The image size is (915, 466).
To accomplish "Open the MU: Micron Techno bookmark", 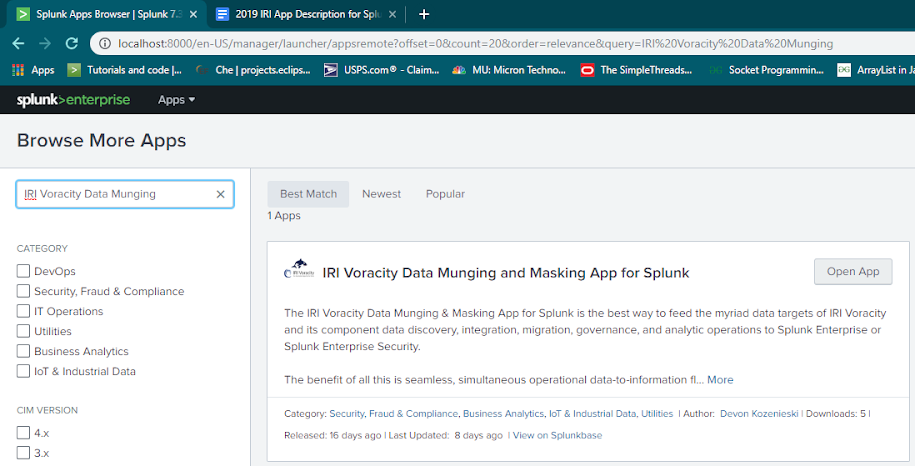I will click(509, 70).
